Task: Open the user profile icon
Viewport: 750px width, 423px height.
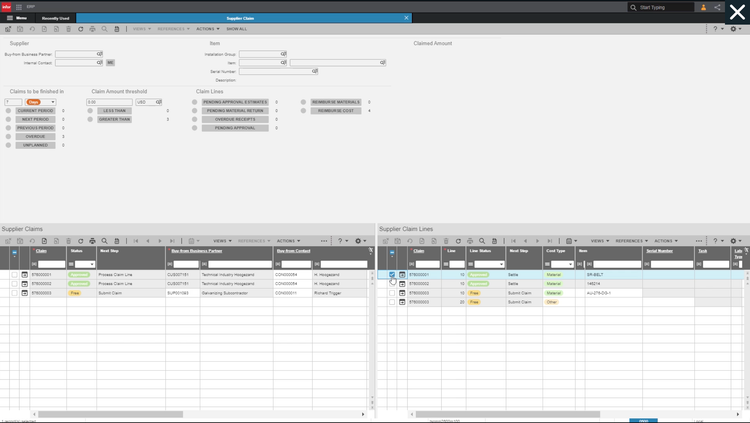Action: 703,7
